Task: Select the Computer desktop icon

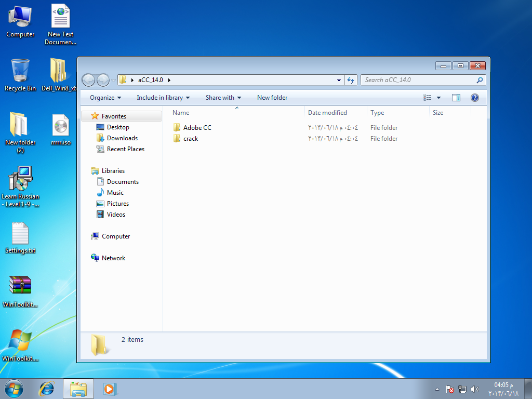Action: click(x=20, y=22)
